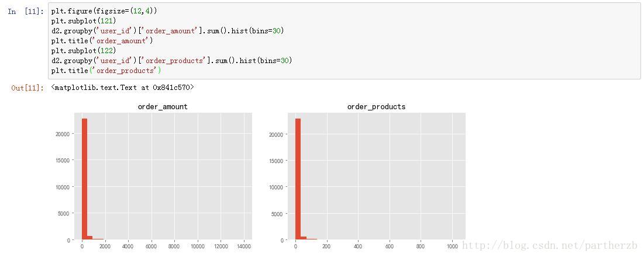Click the 600 x-axis label on order_products chart
644x257 pixels.
(389, 246)
